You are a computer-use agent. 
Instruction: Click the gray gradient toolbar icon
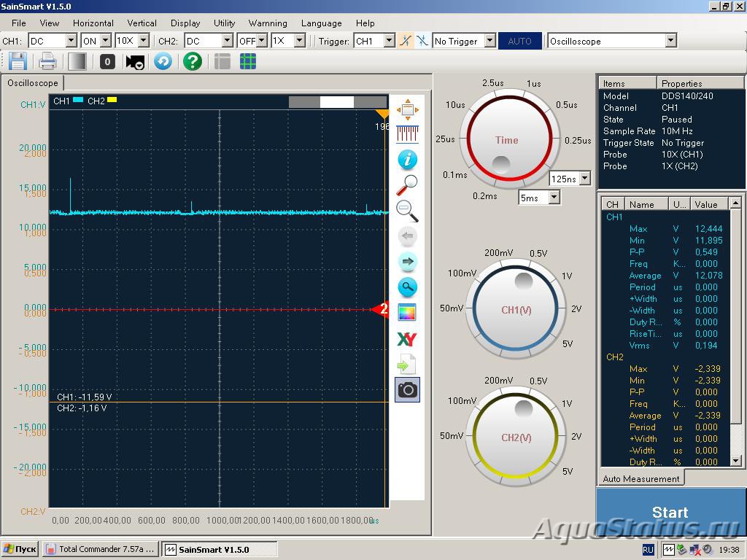click(x=77, y=61)
